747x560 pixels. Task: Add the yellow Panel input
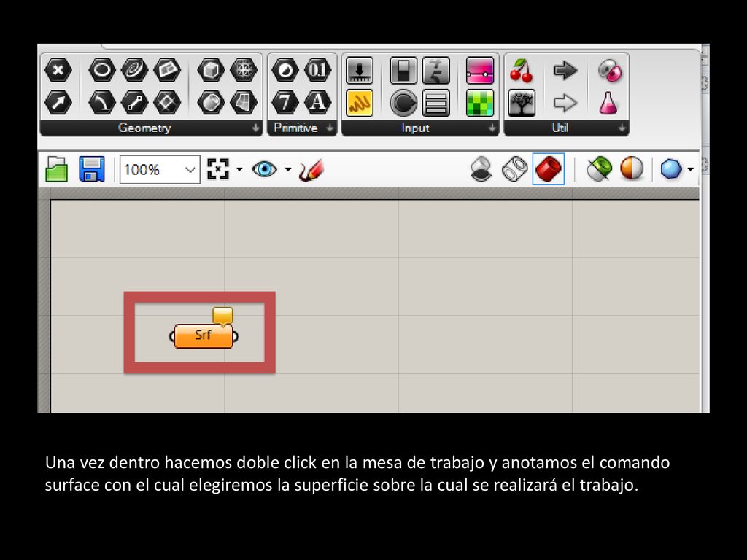coord(360,103)
